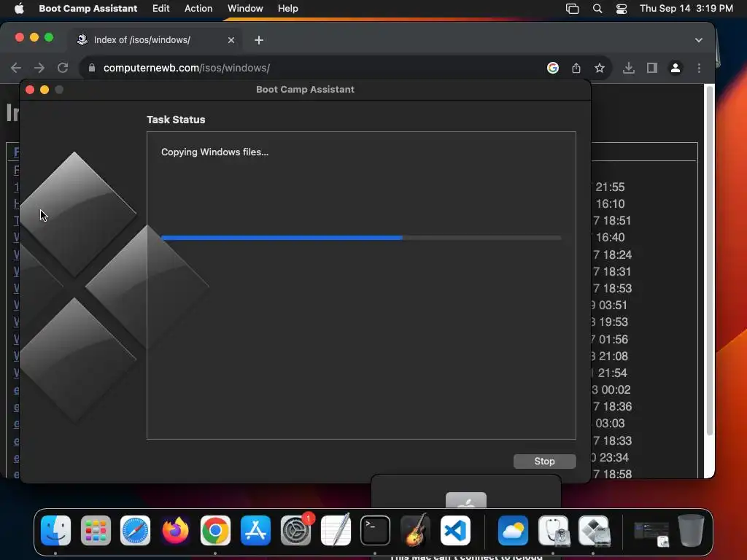This screenshot has height=560, width=747.
Task: Bookmark this page with the star
Action: coord(600,68)
